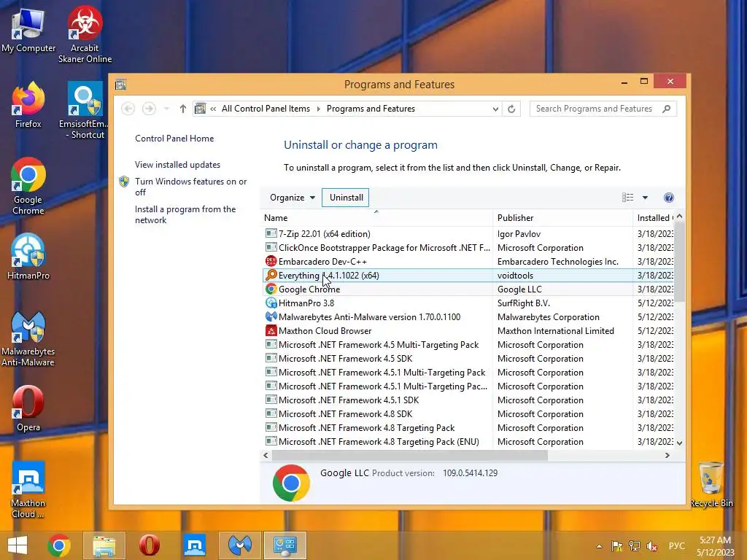Click the Uninstall button
The width and height of the screenshot is (747, 560).
347,198
